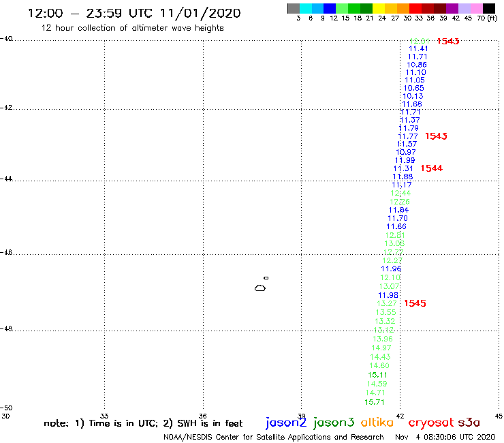Viewport: 504px width, 443px height.
Task: Click the wave height value 14.59
Action: [x=377, y=384]
